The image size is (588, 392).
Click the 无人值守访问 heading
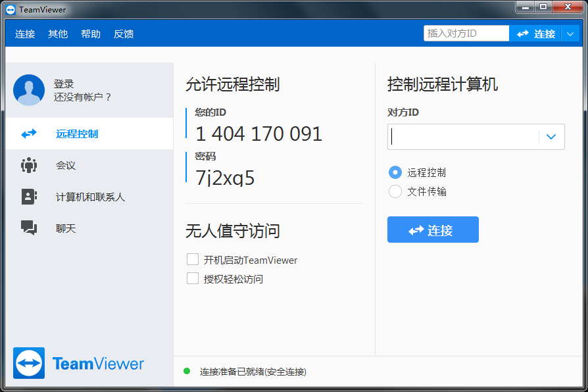pos(233,231)
